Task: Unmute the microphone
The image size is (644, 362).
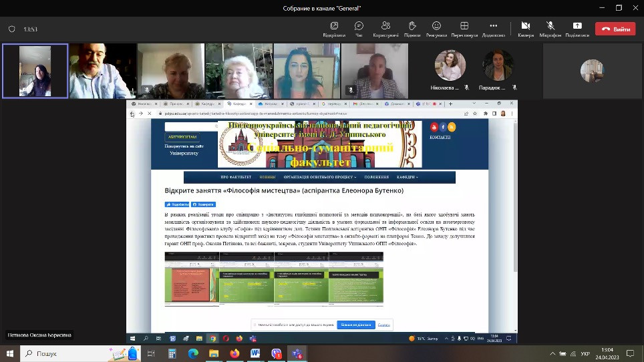Action: pos(550,29)
